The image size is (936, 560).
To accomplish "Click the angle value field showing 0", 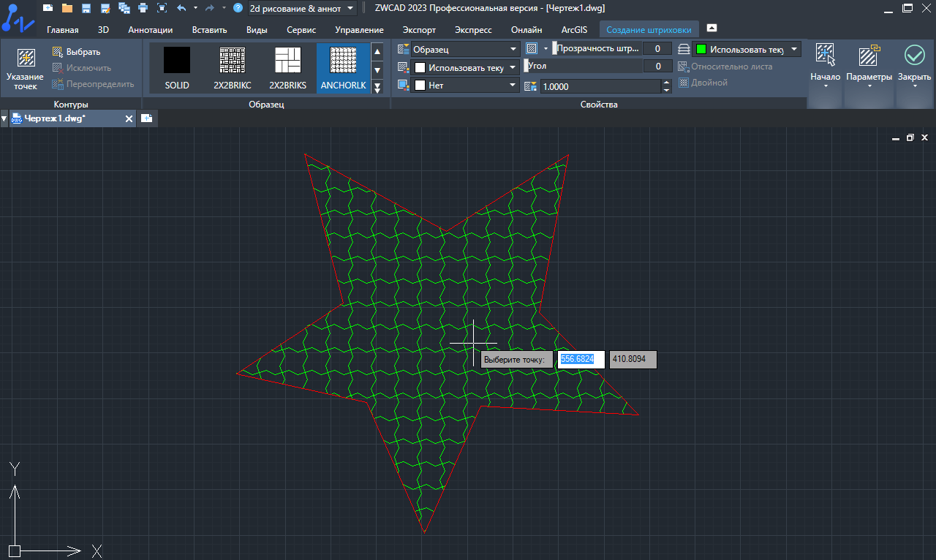I will tap(657, 66).
